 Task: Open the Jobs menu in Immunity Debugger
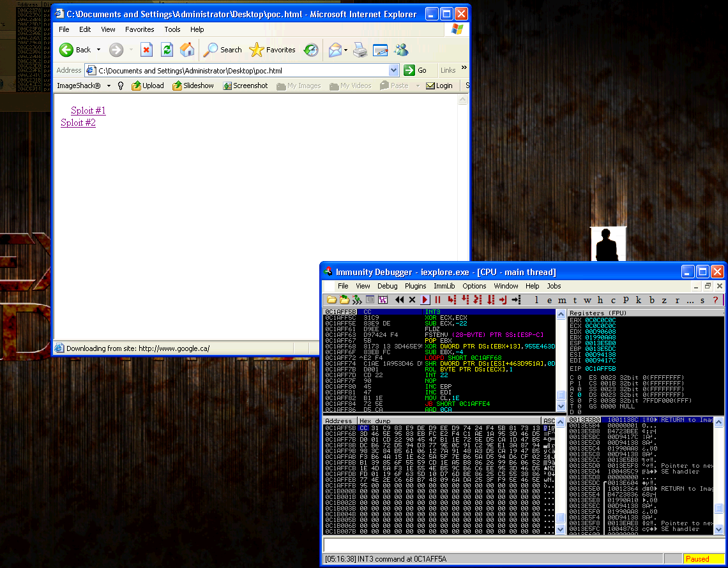click(x=554, y=286)
